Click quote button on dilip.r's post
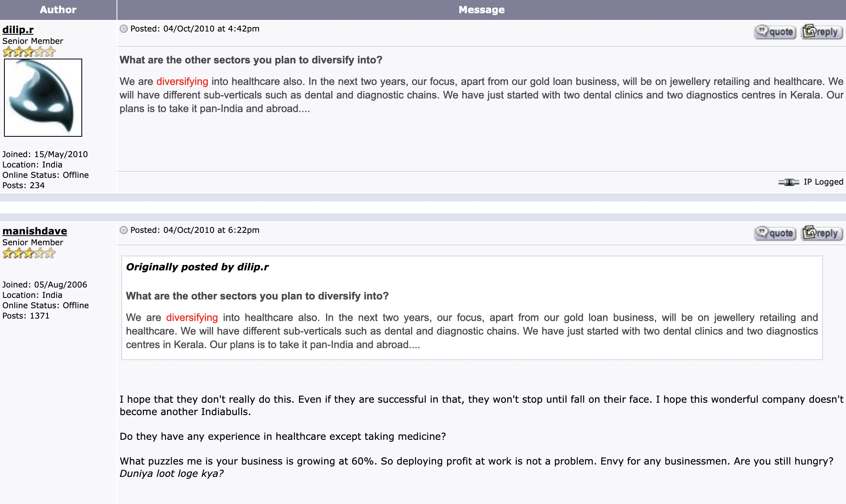 point(775,31)
